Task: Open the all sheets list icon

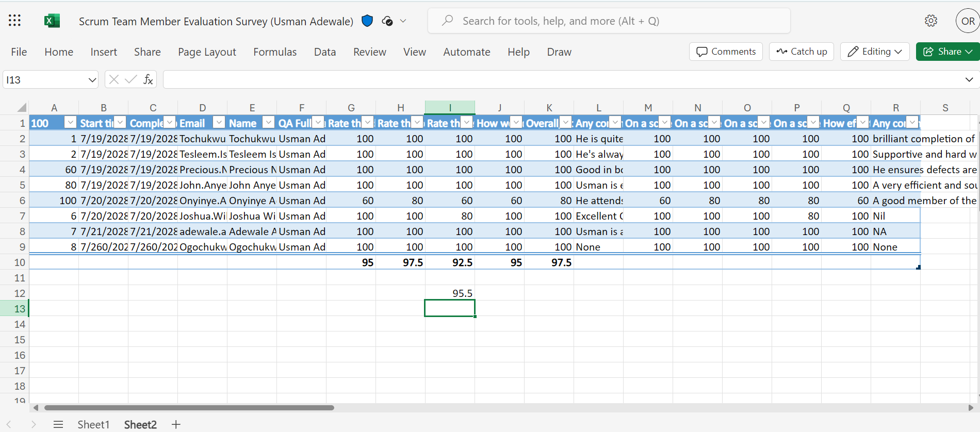Action: click(x=58, y=424)
